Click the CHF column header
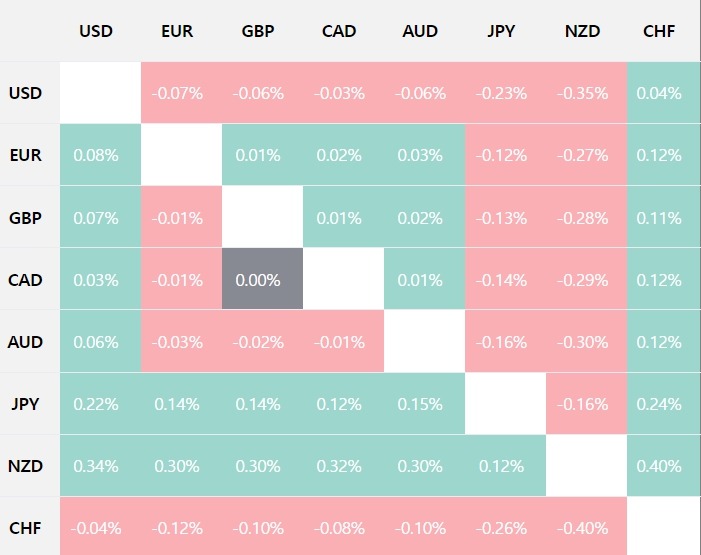Image resolution: width=701 pixels, height=555 pixels. click(659, 31)
